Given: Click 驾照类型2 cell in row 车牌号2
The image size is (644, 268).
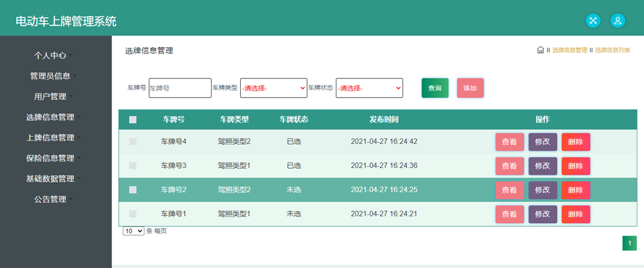Looking at the screenshot, I should 234,190.
